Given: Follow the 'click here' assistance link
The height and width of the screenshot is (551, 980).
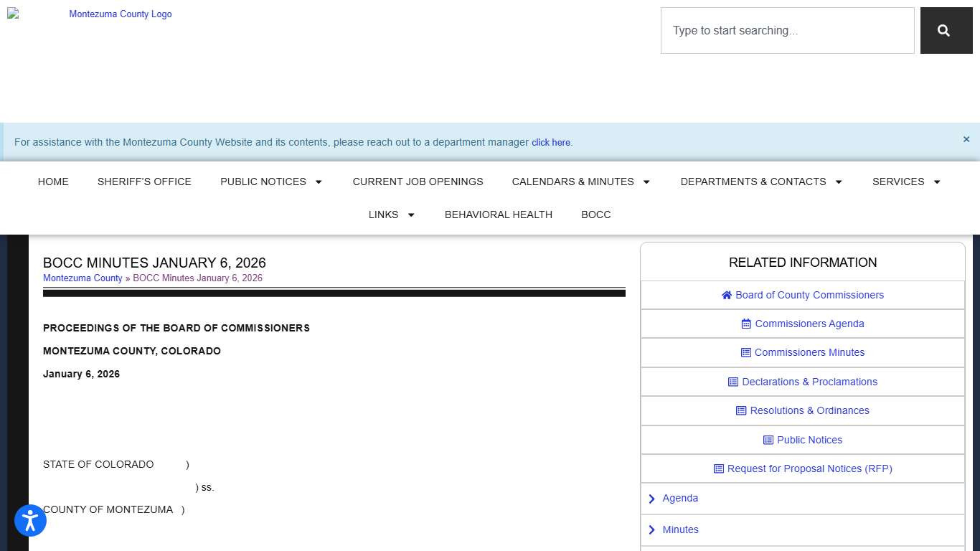Looking at the screenshot, I should coord(551,142).
